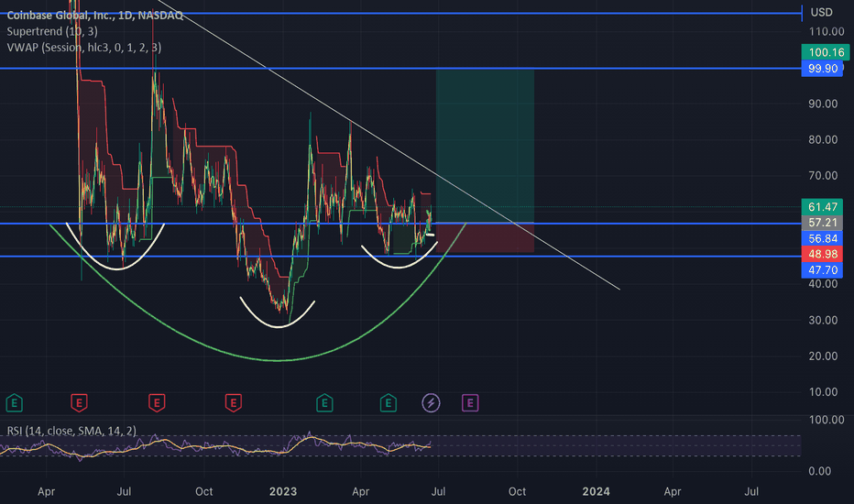Image resolution: width=854 pixels, height=504 pixels.
Task: Click the 99.90 blue price label
Action: [823, 69]
